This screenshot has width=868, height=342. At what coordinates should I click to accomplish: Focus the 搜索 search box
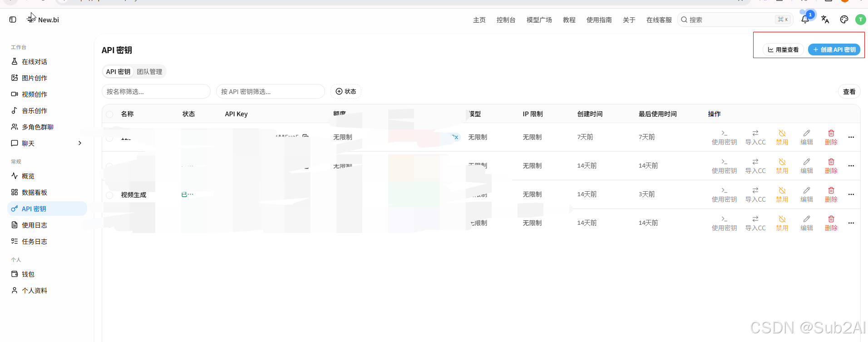pos(735,20)
